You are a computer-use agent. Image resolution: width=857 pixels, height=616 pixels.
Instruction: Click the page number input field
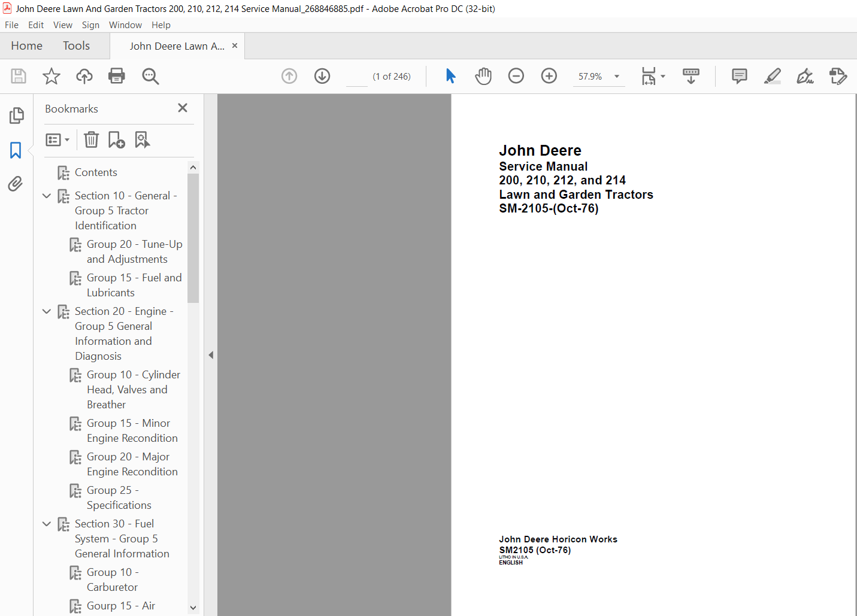357,77
